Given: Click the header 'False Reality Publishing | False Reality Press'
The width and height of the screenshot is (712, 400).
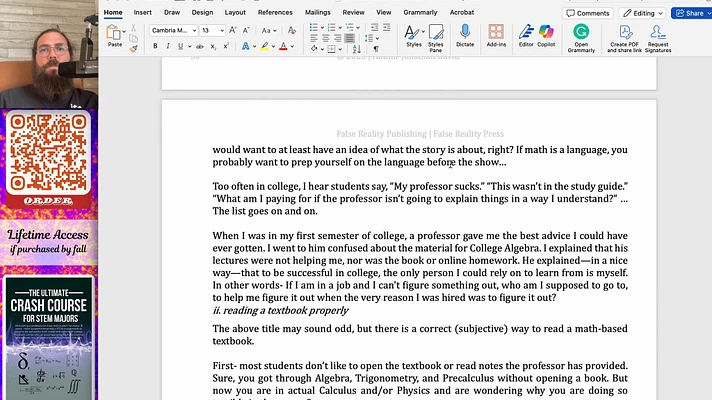Looking at the screenshot, I should [x=420, y=134].
